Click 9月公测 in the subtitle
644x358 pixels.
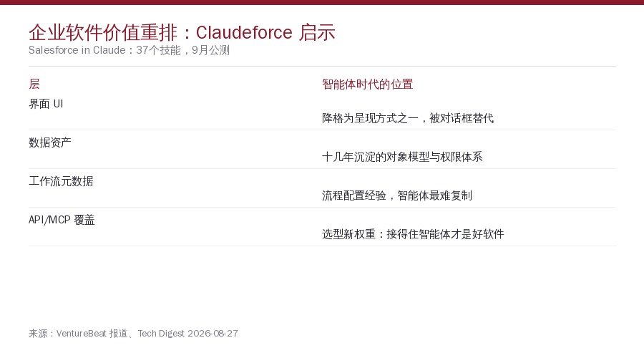[210, 50]
